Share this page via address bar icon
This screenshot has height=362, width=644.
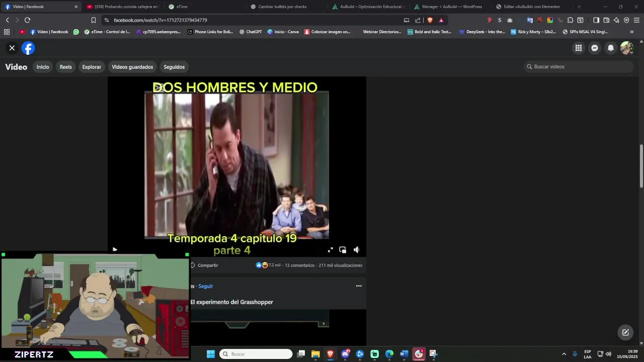tap(418, 20)
